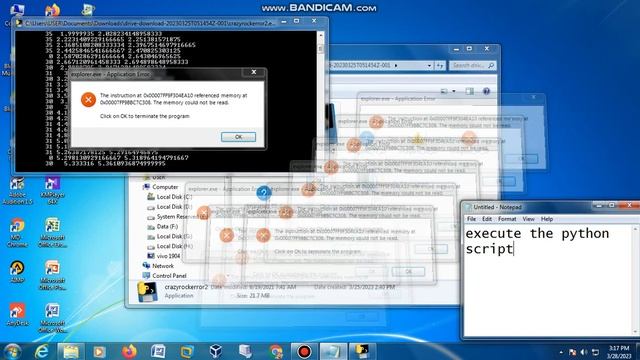Click the Explorer search box
Image resolution: width=640 pixels, height=360 pixels.
coord(473,65)
